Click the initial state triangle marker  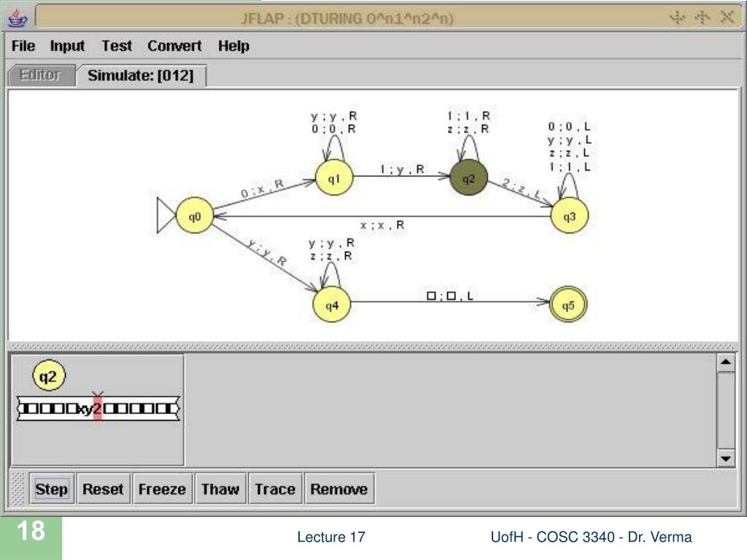pos(166,216)
